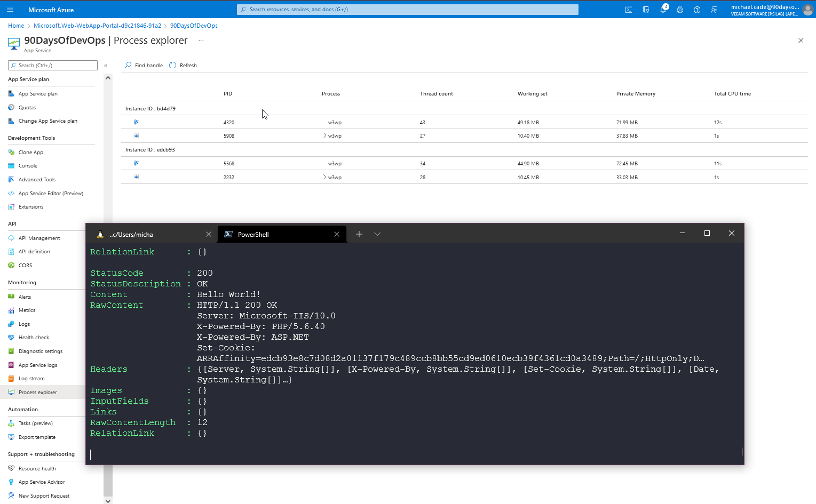Collapse the left sidebar menu

(106, 65)
